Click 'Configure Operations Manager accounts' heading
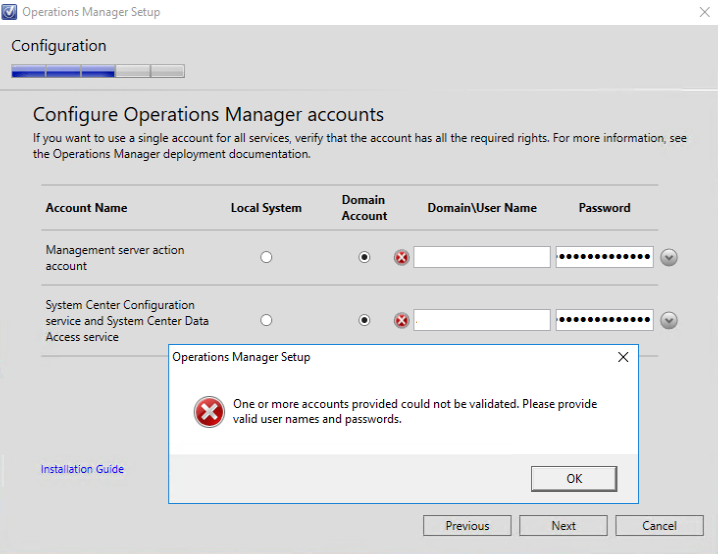Viewport: 718px width, 554px height. click(208, 114)
